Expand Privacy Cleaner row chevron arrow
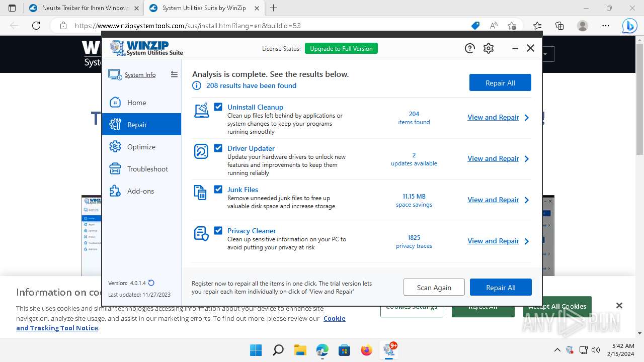This screenshot has height=362, width=644. coord(527,241)
